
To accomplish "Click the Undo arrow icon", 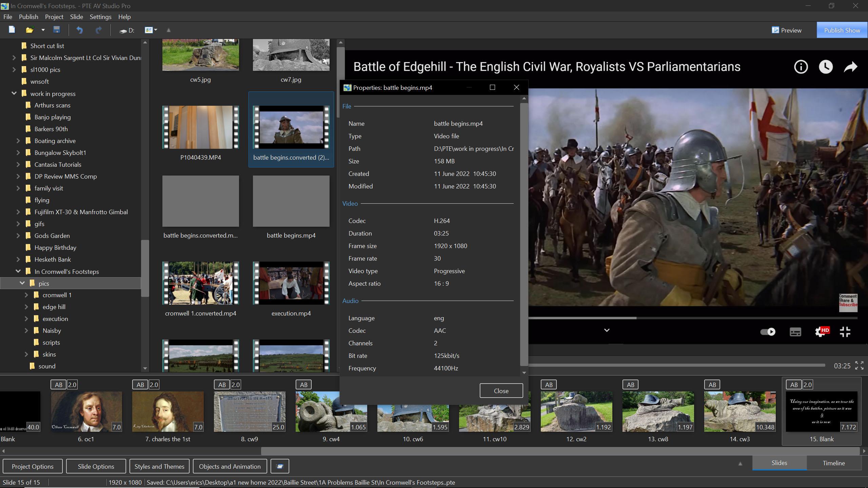I will point(79,30).
